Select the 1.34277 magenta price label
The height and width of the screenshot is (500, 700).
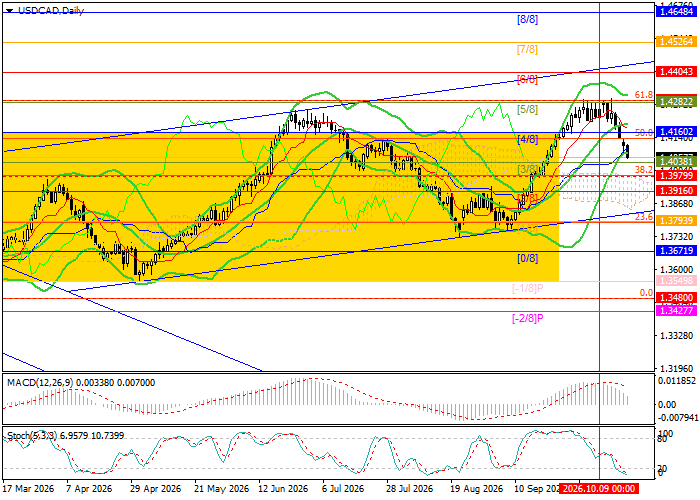click(676, 310)
